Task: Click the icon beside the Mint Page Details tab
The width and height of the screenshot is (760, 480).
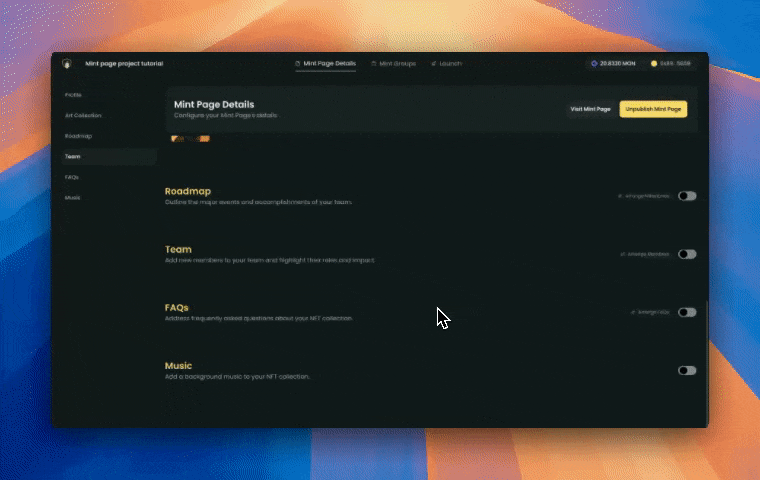Action: point(298,64)
